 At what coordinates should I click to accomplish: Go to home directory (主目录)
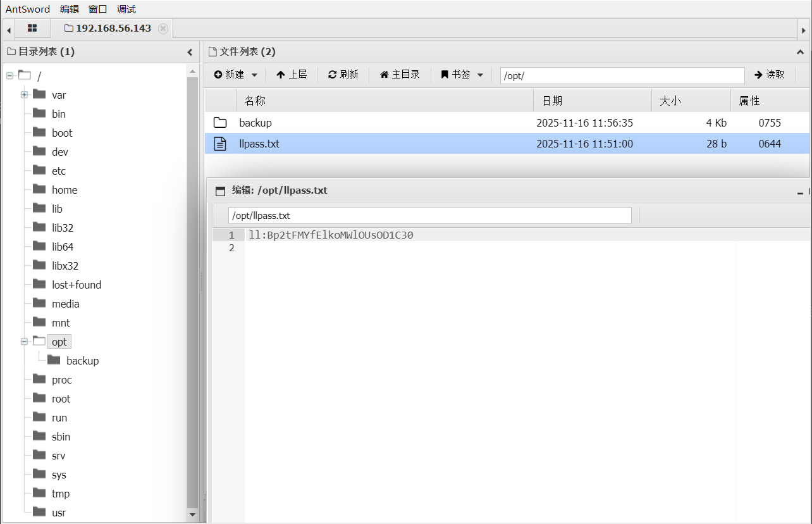tap(400, 75)
